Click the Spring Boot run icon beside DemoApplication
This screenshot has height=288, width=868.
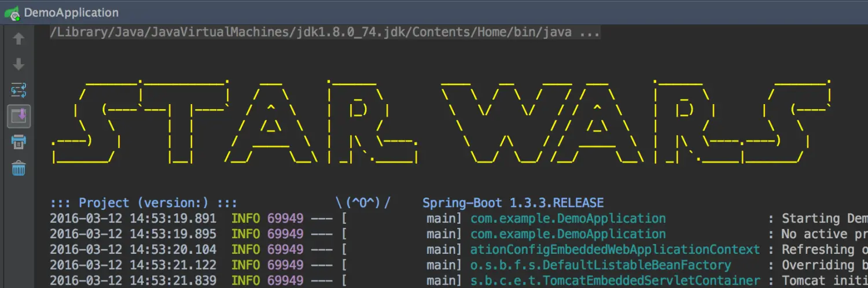coord(12,12)
